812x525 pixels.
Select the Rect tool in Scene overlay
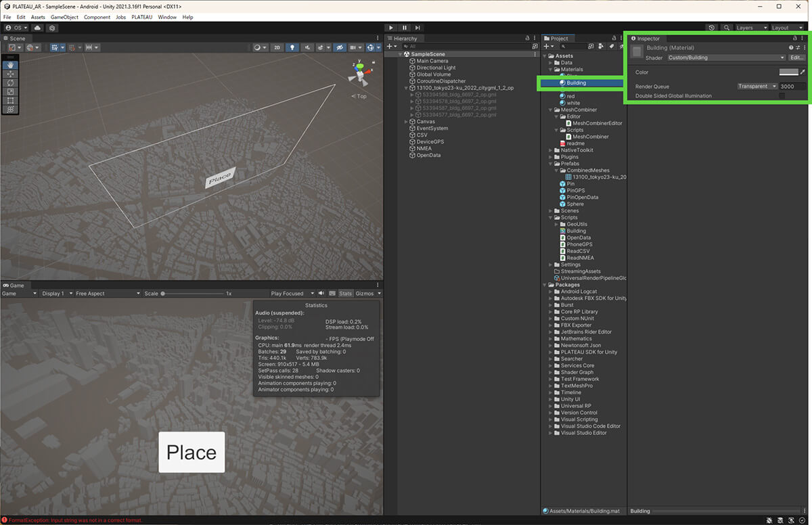10,100
